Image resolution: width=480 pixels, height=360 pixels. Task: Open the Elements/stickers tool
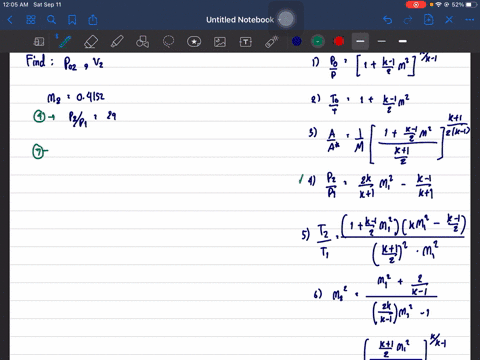(194, 42)
